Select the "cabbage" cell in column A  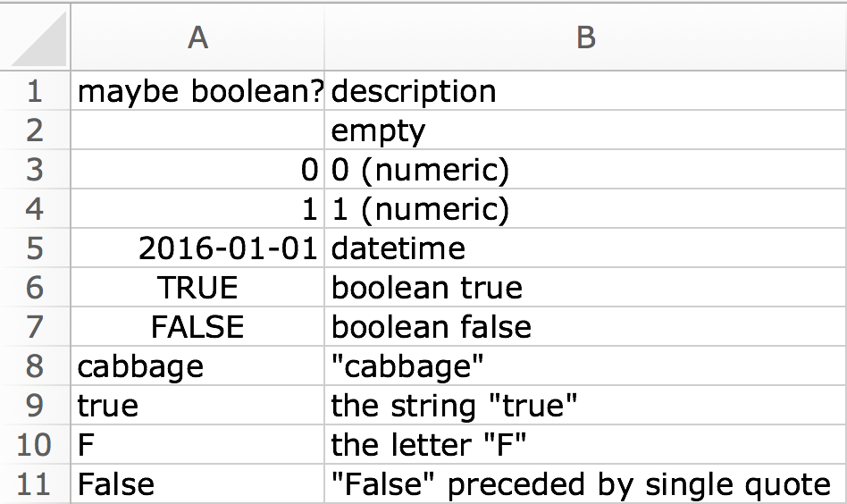coord(140,365)
